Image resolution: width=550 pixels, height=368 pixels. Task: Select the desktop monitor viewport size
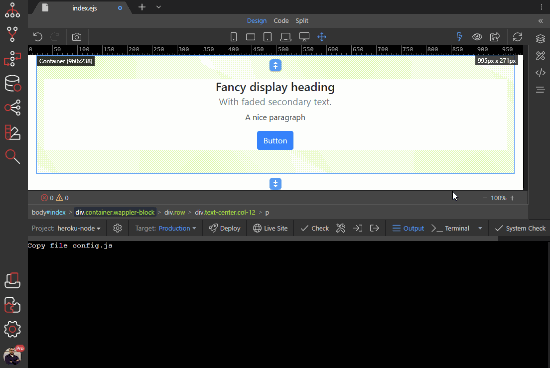point(304,37)
